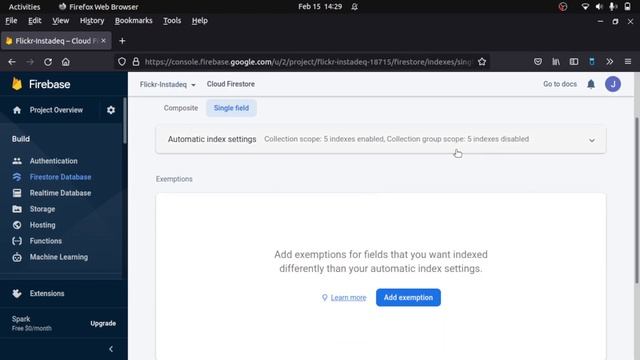Click the URL address bar
The height and width of the screenshot is (360, 640).
pos(308,62)
